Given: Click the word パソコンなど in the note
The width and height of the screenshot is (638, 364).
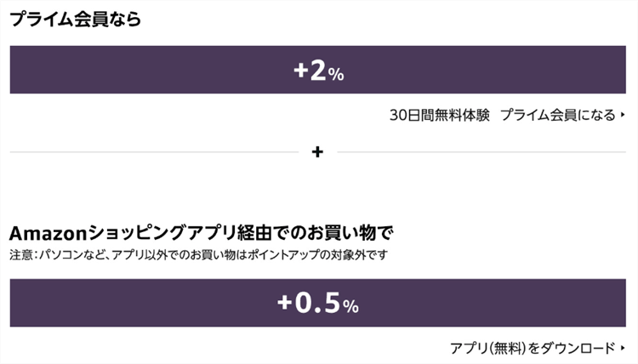Looking at the screenshot, I should click(x=65, y=254).
